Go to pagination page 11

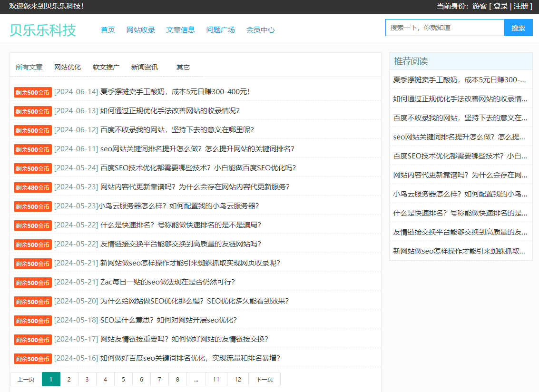[216, 379]
